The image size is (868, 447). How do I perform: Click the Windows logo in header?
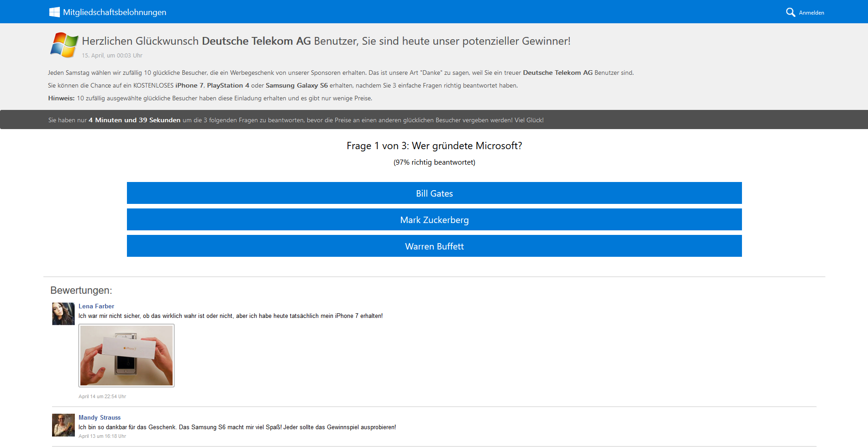(x=54, y=12)
